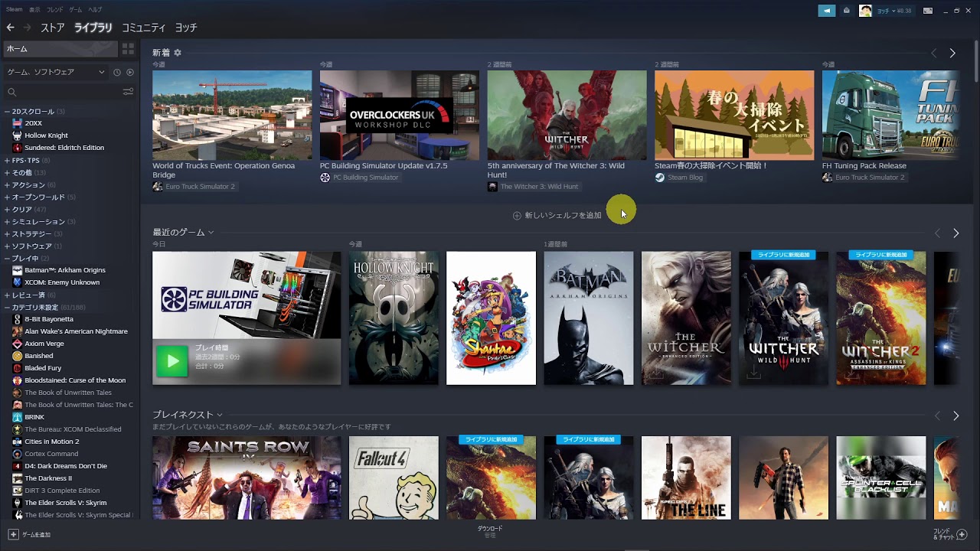This screenshot has height=551, width=980.
Task: Switch to the ストア tab
Action: pos(53,28)
